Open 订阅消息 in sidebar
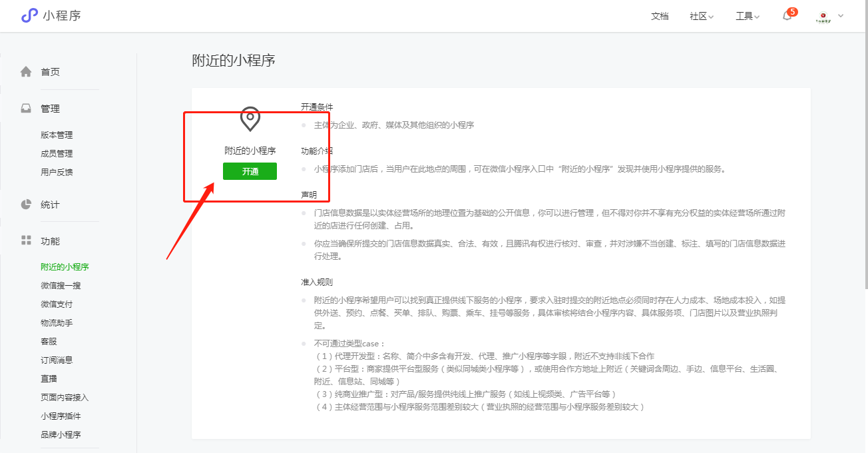 [x=57, y=360]
